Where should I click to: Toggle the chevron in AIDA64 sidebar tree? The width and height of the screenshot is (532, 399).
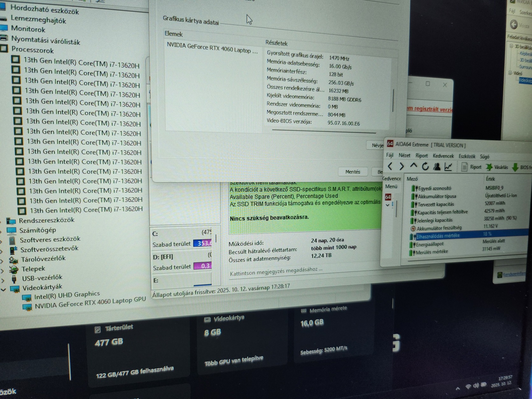[x=388, y=205]
